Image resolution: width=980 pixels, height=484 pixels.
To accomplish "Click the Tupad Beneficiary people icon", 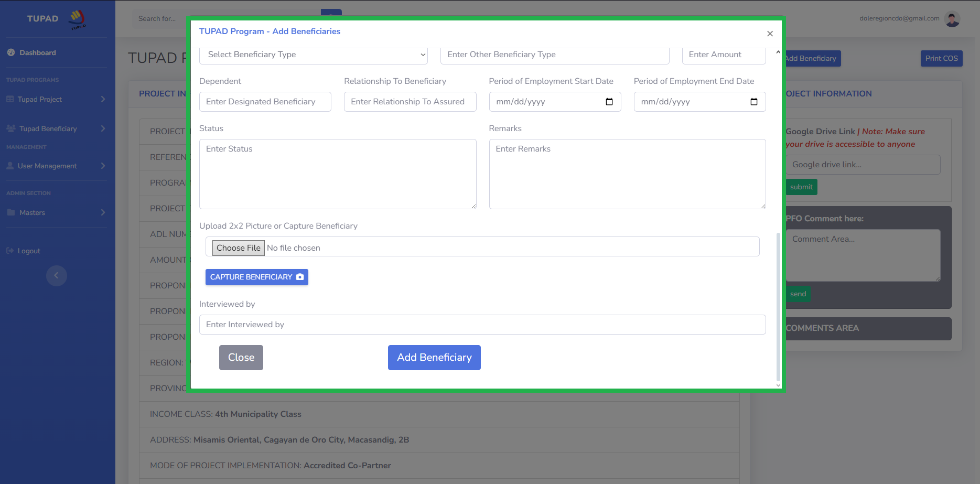I will pyautogui.click(x=11, y=128).
